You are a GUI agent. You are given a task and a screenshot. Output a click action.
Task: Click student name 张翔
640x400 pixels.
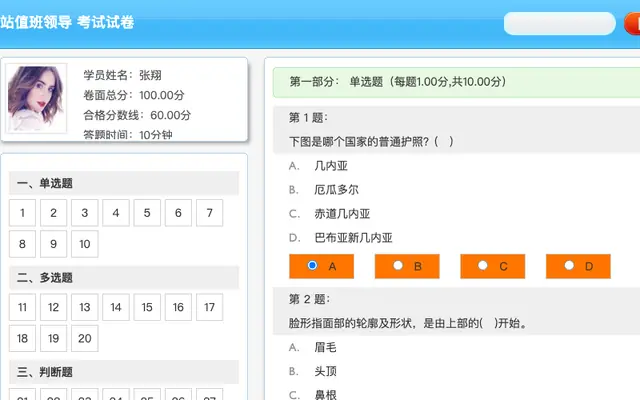click(150, 75)
